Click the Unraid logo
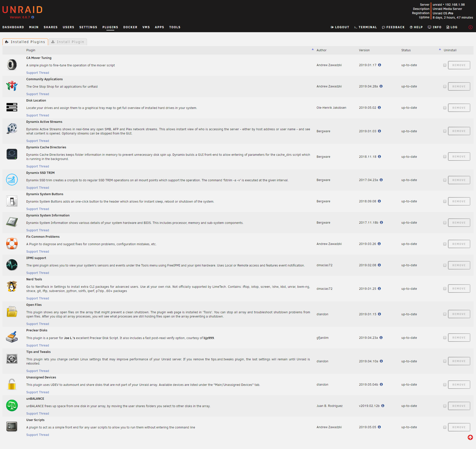476x449 pixels. tap(23, 10)
